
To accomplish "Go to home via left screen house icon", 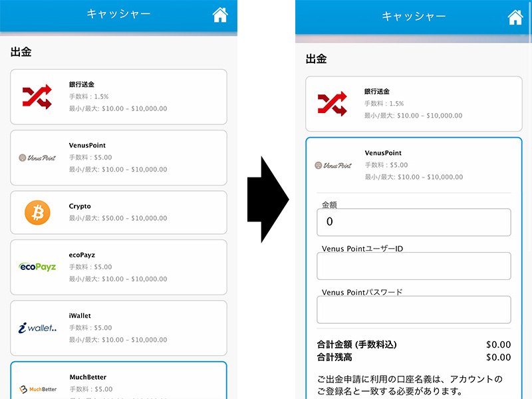I will pos(220,15).
